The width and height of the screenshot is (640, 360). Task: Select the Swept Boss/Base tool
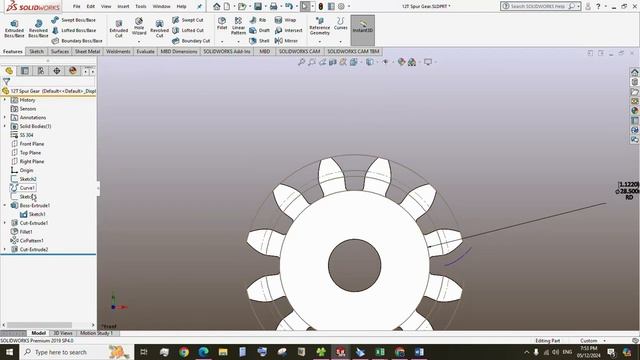pyautogui.click(x=73, y=20)
